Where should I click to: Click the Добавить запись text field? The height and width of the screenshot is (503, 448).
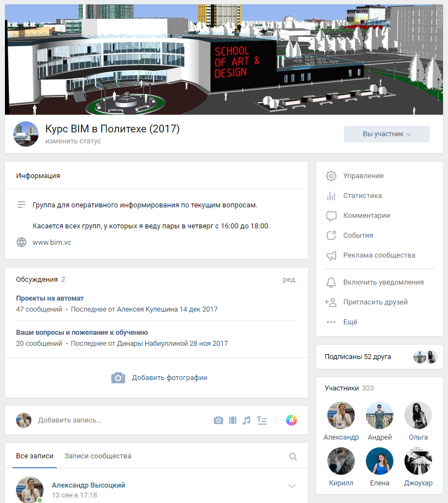coord(110,420)
